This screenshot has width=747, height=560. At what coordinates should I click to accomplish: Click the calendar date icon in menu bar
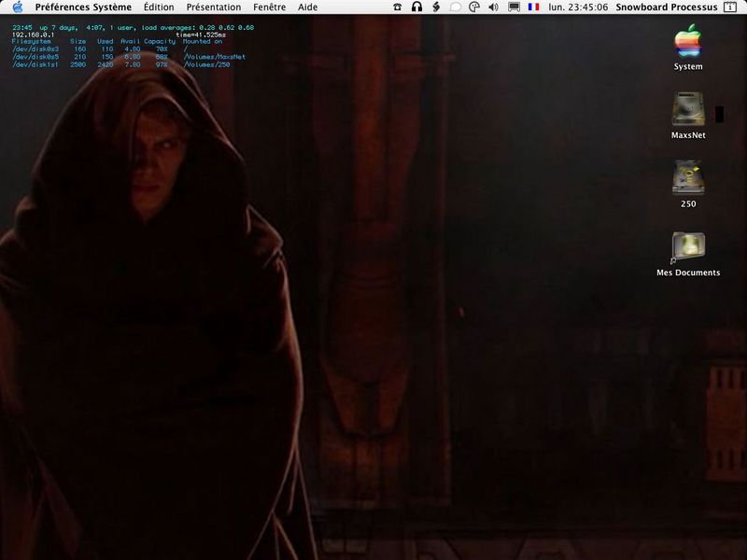(x=730, y=7)
